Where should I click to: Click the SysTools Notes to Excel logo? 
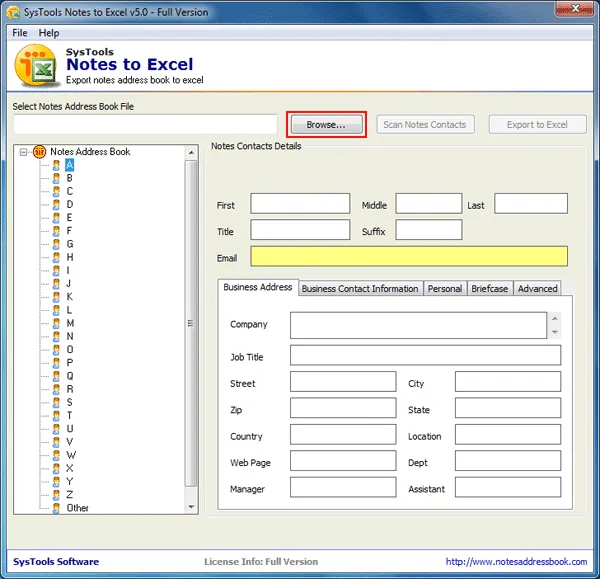[37, 65]
